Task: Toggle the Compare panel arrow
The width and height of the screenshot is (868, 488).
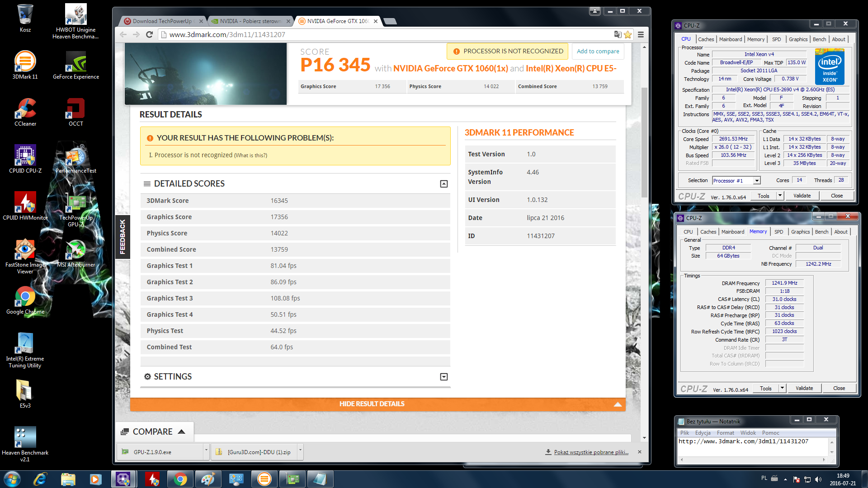Action: pyautogui.click(x=181, y=432)
